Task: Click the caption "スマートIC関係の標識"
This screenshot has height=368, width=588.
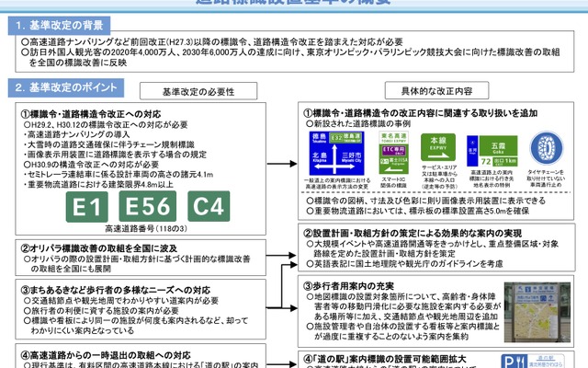Action: (394, 182)
